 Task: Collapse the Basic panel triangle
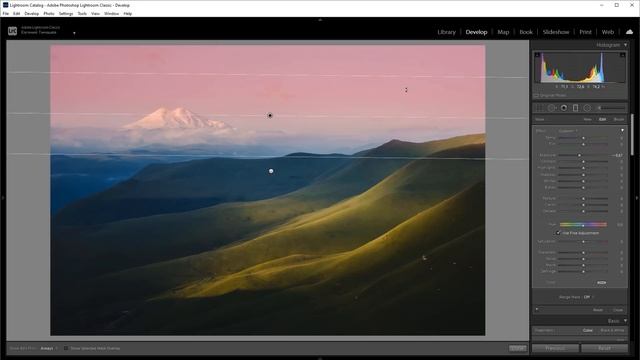625,321
